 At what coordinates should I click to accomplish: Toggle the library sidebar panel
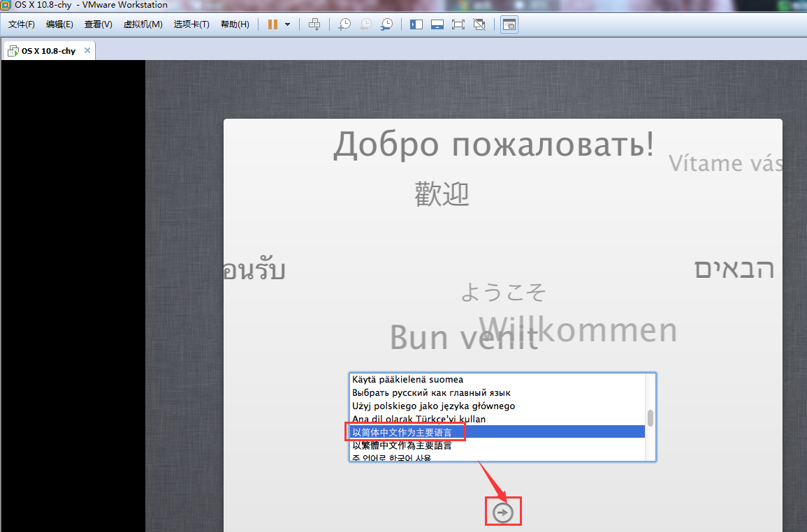(x=416, y=24)
